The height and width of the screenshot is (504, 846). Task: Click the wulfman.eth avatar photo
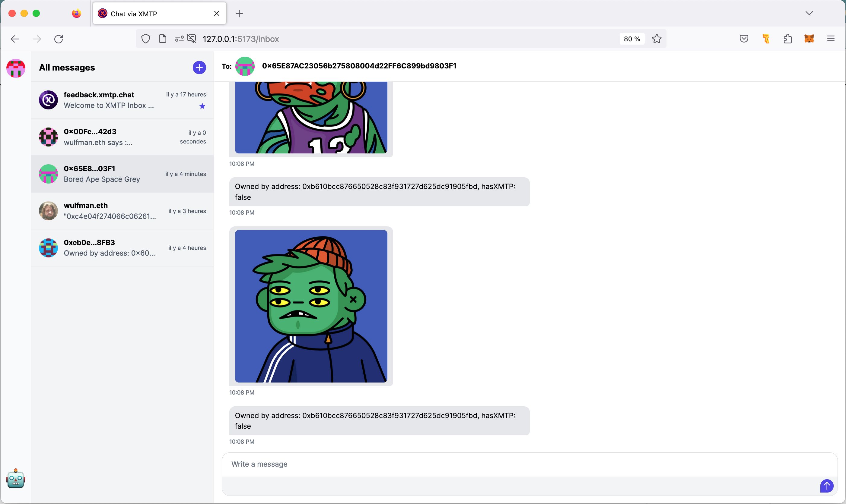(x=48, y=211)
